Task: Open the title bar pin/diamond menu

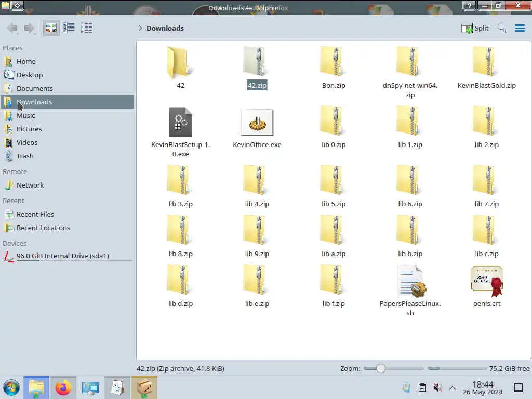Action: coord(18,5)
